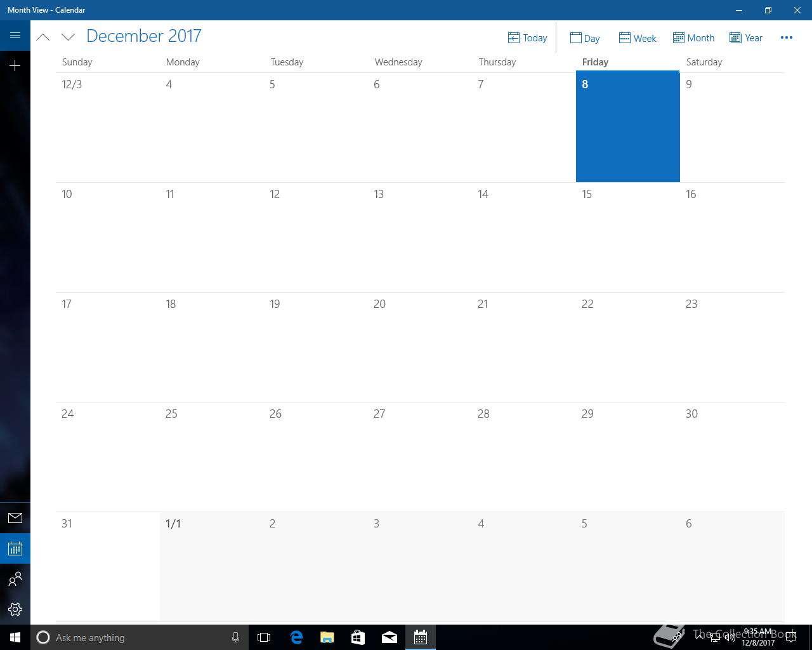
Task: Open calendar Settings gear
Action: (x=15, y=609)
